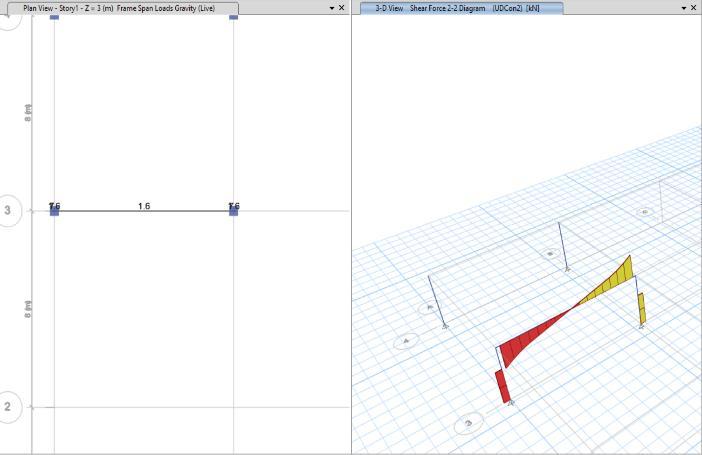Click the 1.6 load label at beam midspan
This screenshot has height=455, width=702.
point(144,206)
